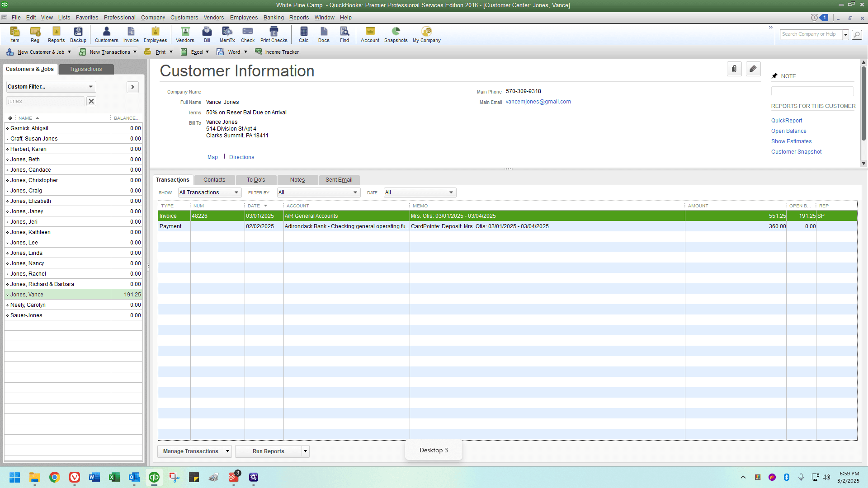Click the Bill toolbar icon
Screen dimensions: 868x488
click(x=207, y=34)
